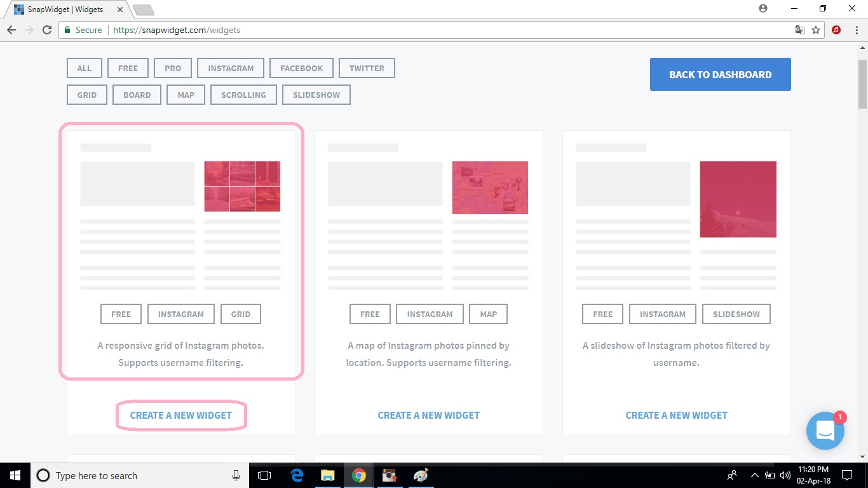Filter widgets by FREE
The height and width of the screenshot is (488, 868).
pos(128,68)
